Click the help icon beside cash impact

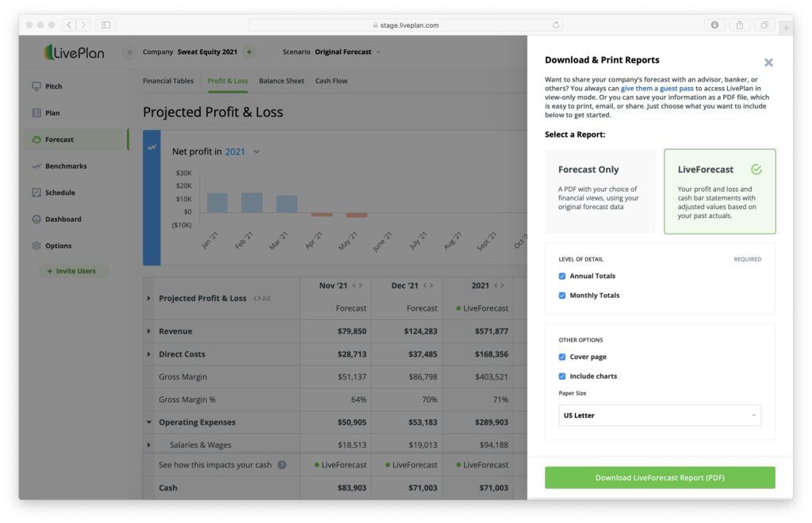pyautogui.click(x=282, y=465)
